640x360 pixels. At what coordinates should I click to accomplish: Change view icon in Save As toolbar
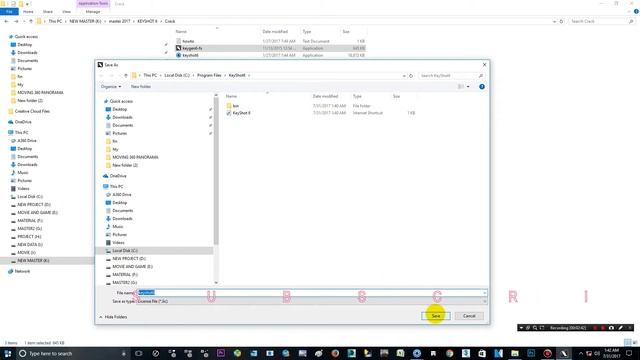pos(461,87)
